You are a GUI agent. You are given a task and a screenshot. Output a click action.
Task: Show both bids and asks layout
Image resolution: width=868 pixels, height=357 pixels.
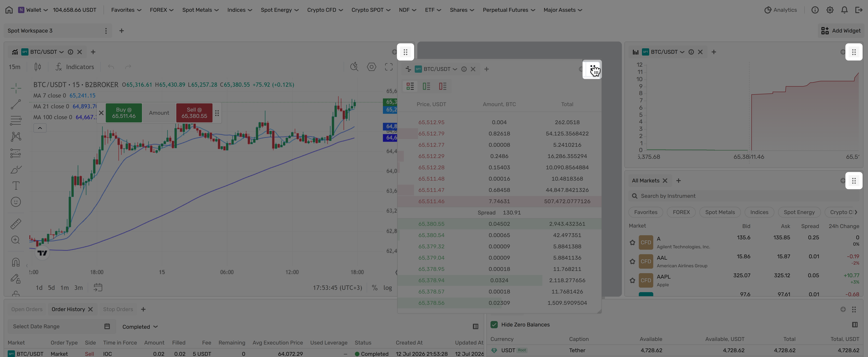pos(410,87)
